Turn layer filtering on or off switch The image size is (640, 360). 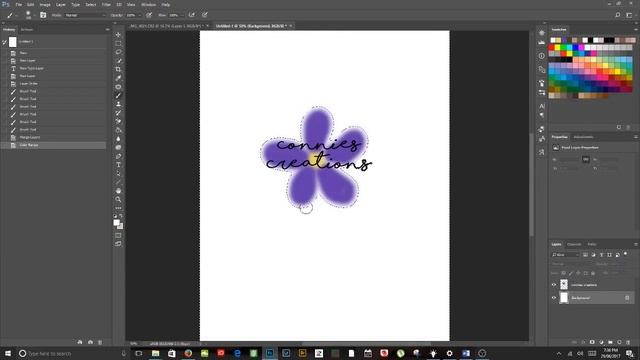pos(626,254)
